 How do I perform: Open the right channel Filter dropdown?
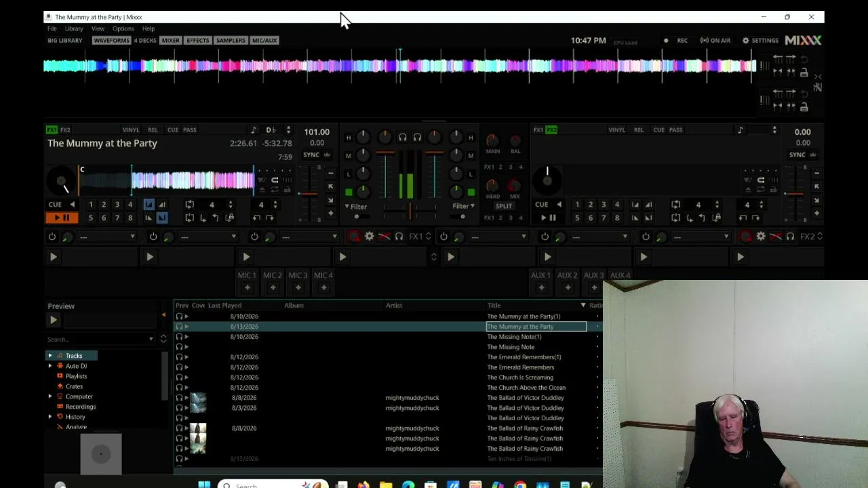[x=463, y=206]
